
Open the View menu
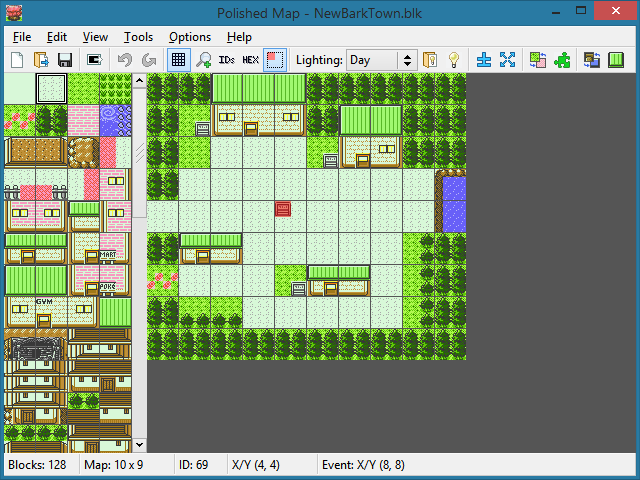click(95, 37)
